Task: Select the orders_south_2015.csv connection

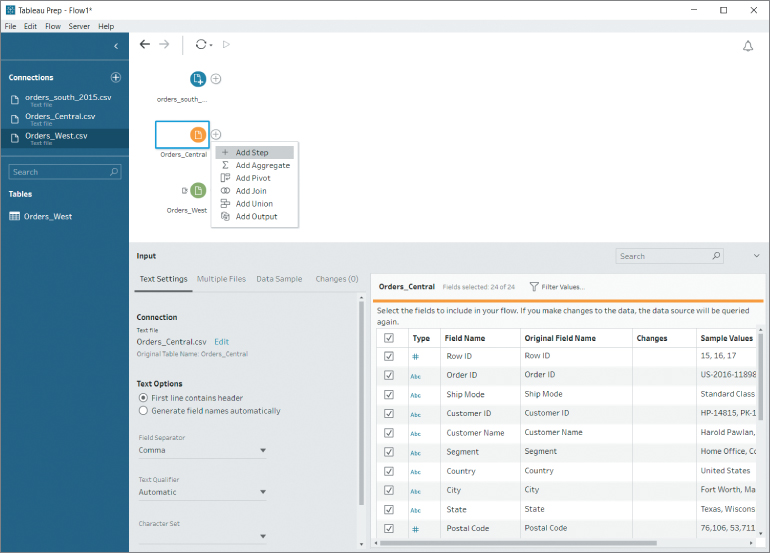Action: (64, 100)
